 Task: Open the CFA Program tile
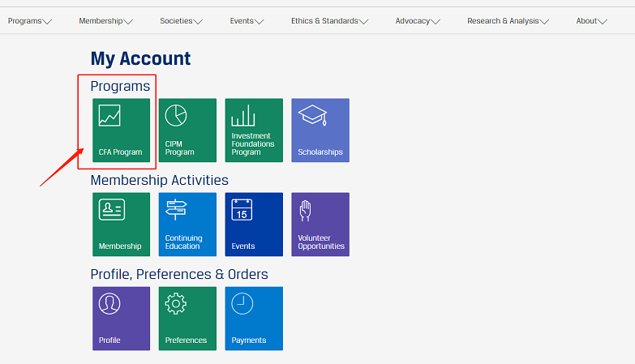[x=121, y=130]
